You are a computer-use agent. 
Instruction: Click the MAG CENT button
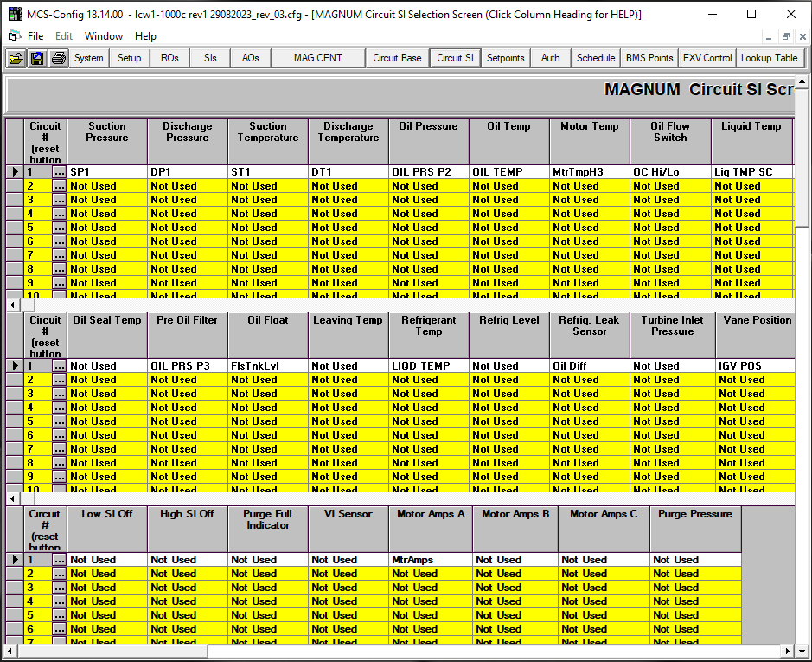[317, 58]
